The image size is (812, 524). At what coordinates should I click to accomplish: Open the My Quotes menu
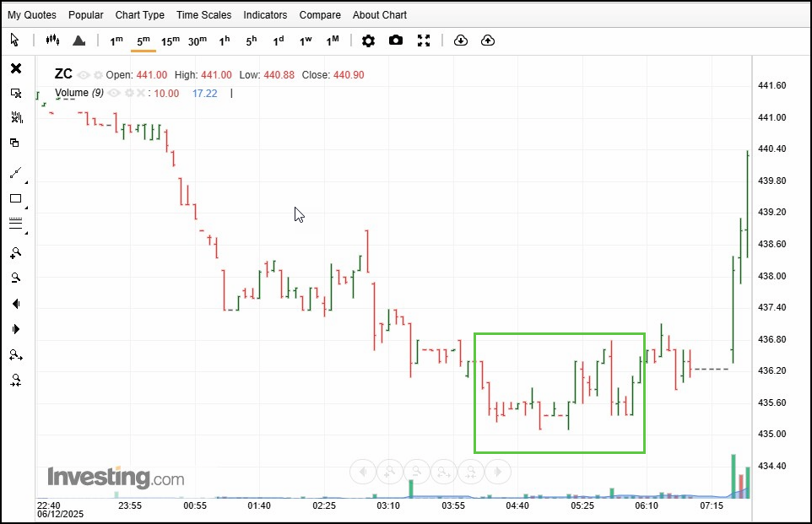click(31, 15)
